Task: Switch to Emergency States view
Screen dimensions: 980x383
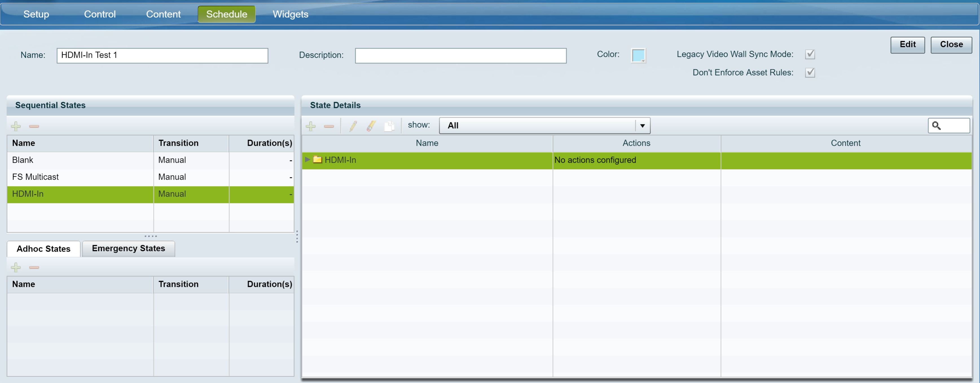Action: click(128, 248)
